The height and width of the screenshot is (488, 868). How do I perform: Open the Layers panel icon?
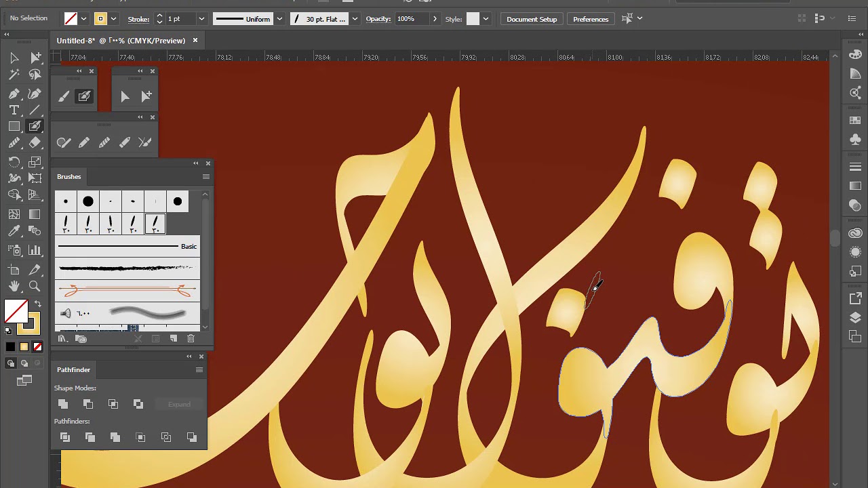pyautogui.click(x=856, y=317)
